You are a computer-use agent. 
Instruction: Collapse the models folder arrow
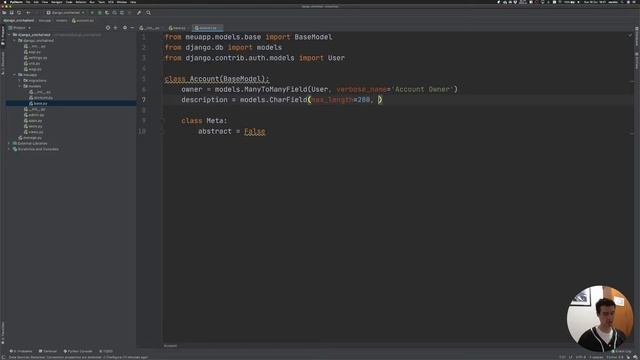point(20,86)
